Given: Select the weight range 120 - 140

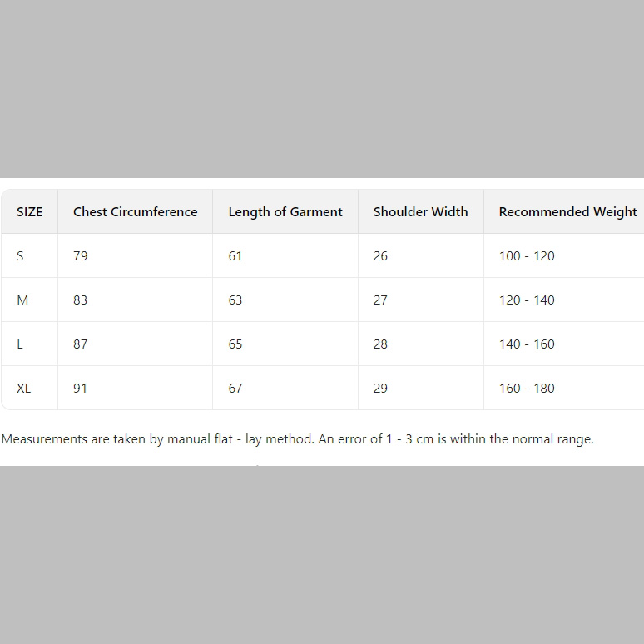Looking at the screenshot, I should 527,300.
